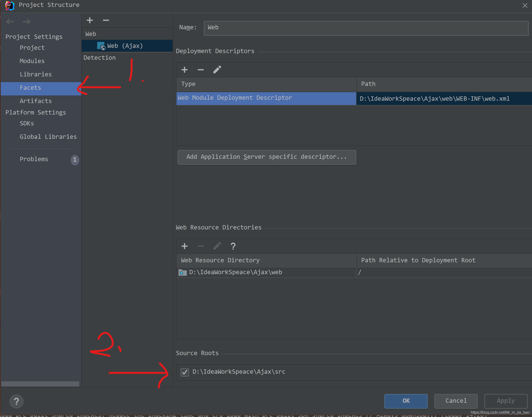Add a new deployment descriptor
This screenshot has width=532, height=417.
click(184, 70)
